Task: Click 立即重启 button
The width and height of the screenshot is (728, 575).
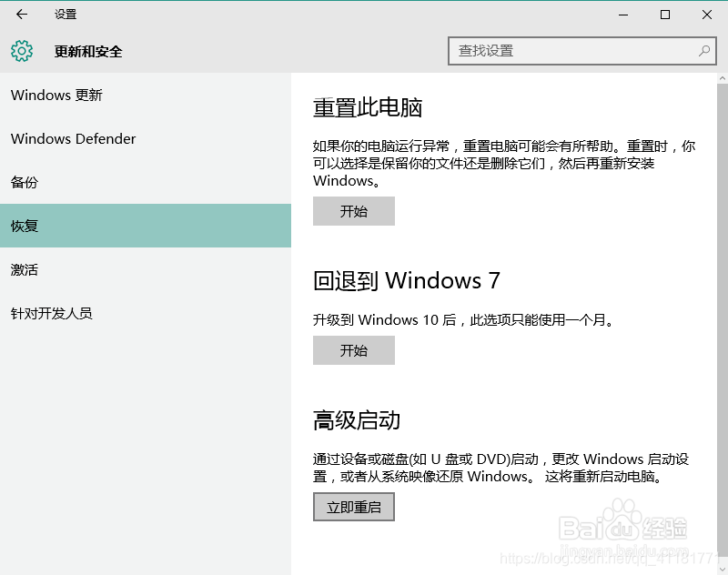Action: click(354, 507)
